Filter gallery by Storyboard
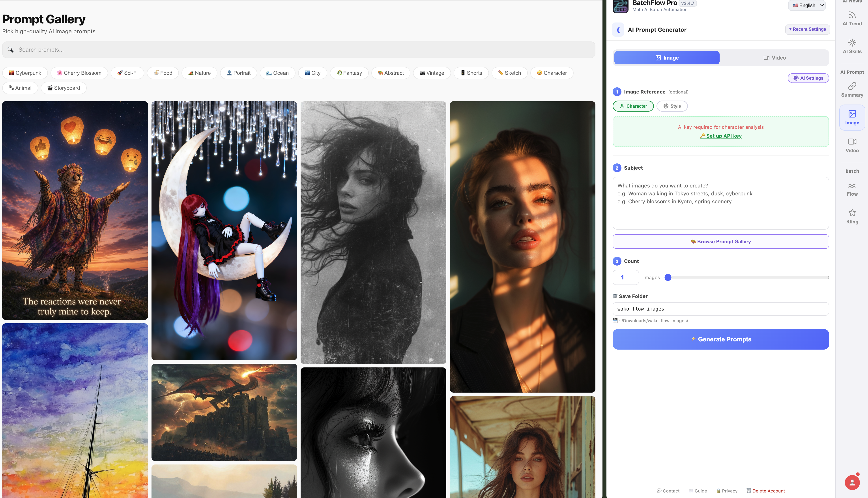The height and width of the screenshot is (498, 868). point(64,88)
